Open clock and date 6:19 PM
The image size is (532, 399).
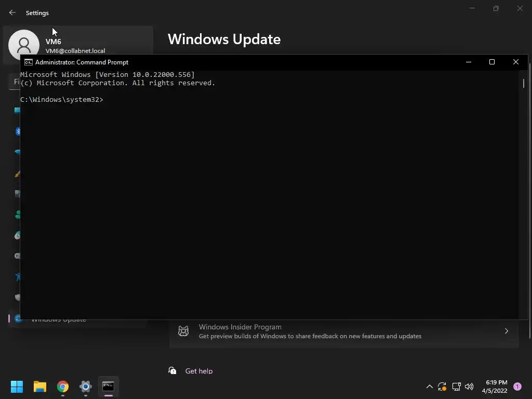(x=495, y=387)
